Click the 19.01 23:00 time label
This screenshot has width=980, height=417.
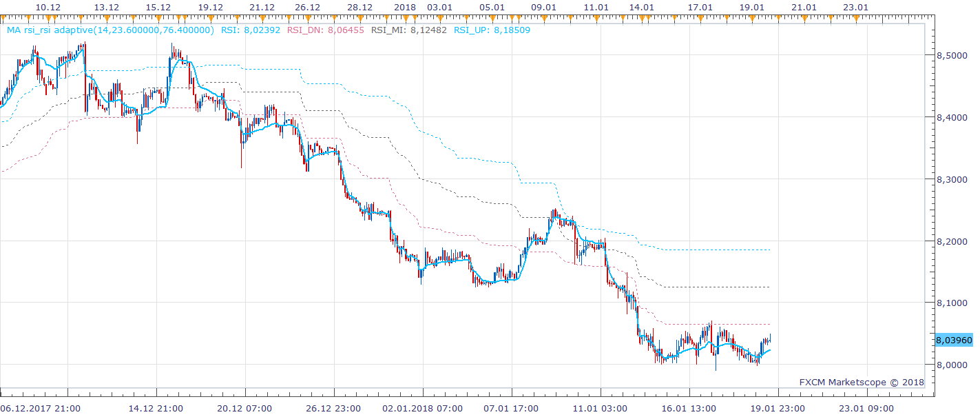(x=778, y=408)
